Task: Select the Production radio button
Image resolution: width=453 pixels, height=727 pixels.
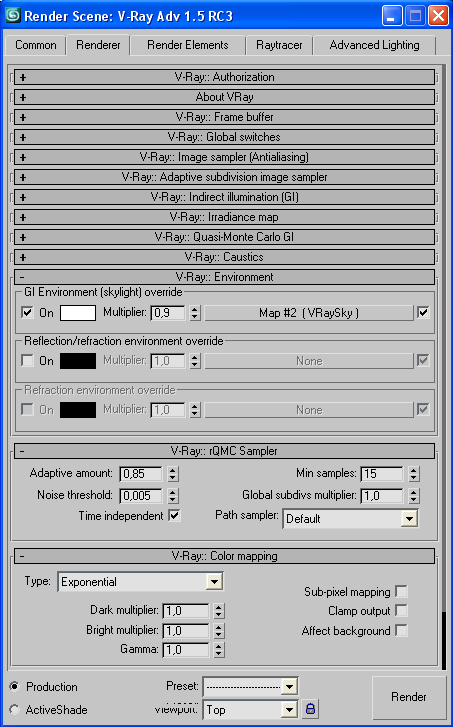Action: [15, 686]
